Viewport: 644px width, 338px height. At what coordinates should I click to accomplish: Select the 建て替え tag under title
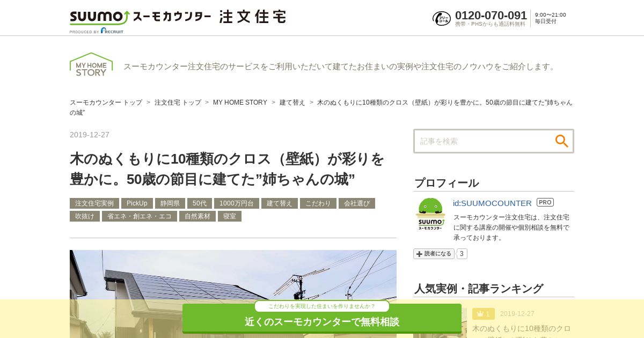[280, 203]
